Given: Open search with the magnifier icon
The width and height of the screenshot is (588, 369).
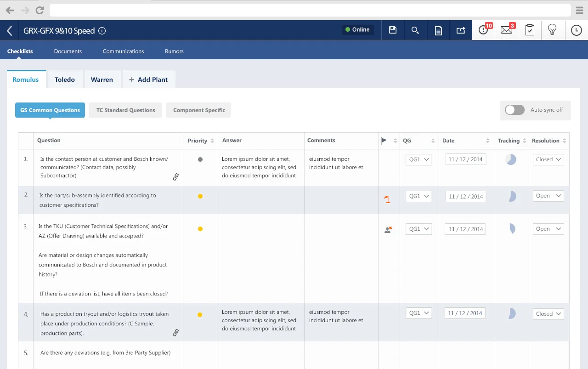Looking at the screenshot, I should [x=415, y=30].
